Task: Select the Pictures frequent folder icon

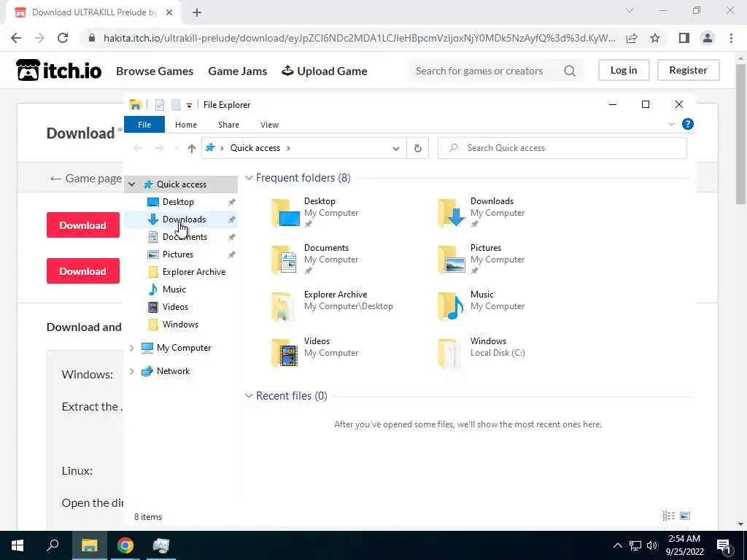Action: click(x=451, y=260)
